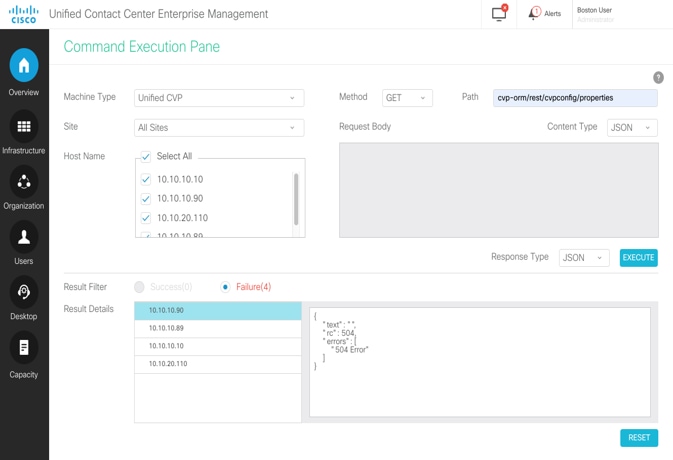Open the monitor notification icon
673x460 pixels.
point(499,13)
